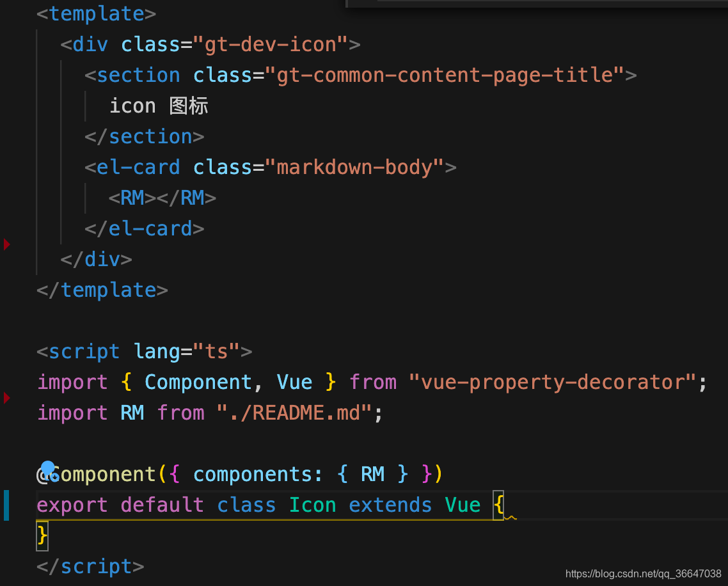
Task: Click the "components:" property key
Action: pos(258,474)
